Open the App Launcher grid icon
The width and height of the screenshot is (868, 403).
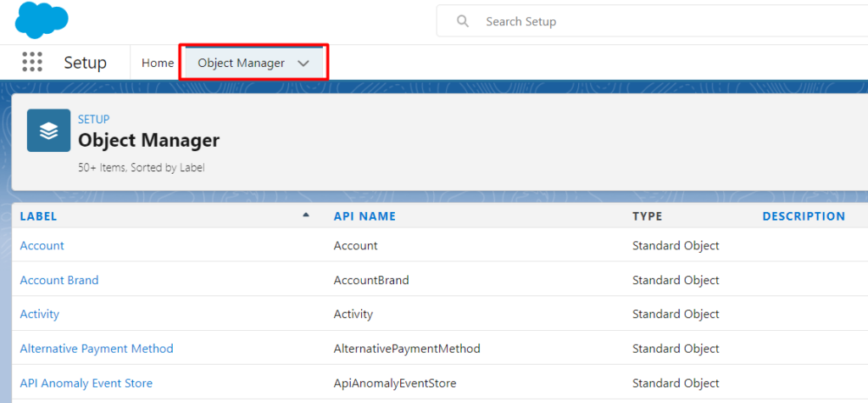(32, 63)
